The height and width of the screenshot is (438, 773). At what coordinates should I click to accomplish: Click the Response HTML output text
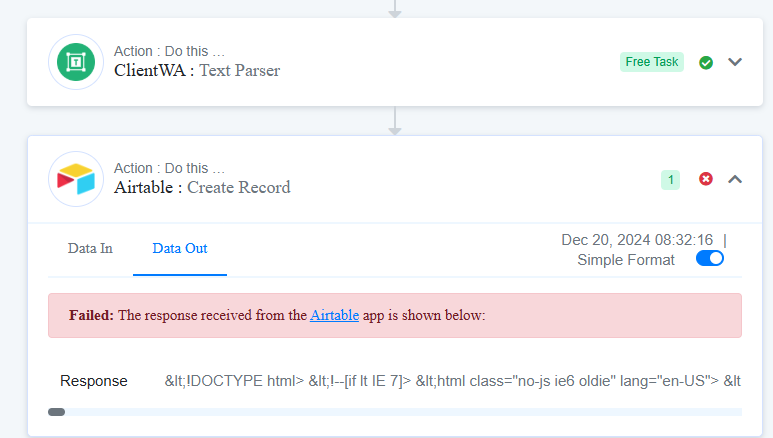[453, 381]
